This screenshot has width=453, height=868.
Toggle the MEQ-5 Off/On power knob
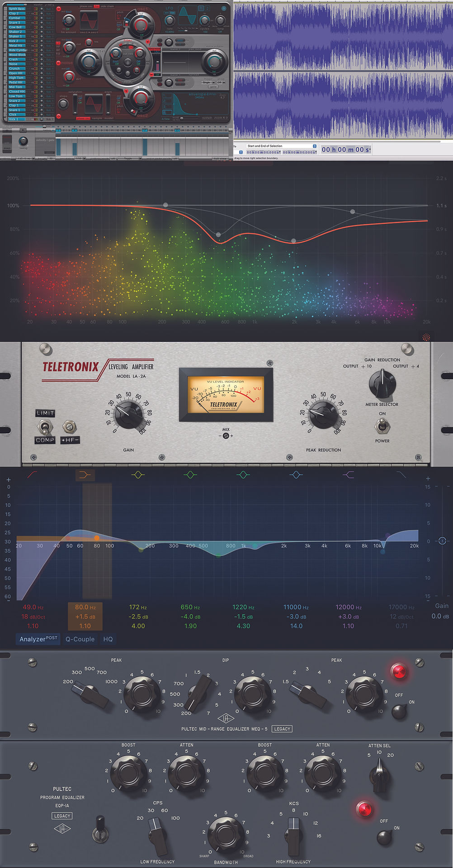[399, 712]
